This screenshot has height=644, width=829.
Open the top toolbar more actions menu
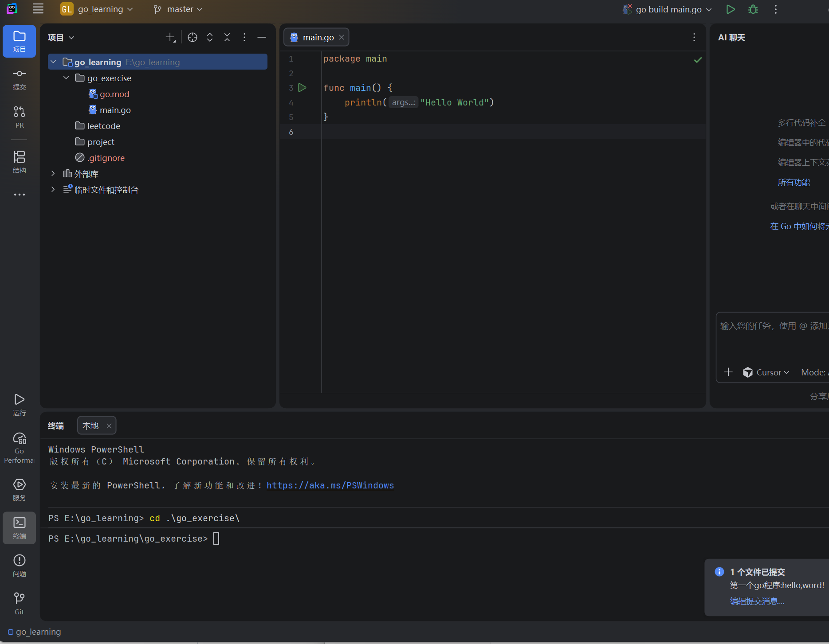776,9
